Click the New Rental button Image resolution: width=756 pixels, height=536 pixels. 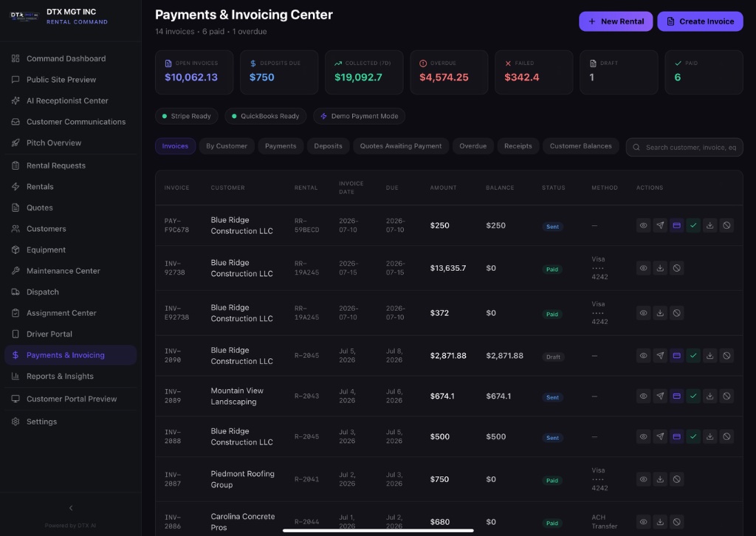coord(616,21)
